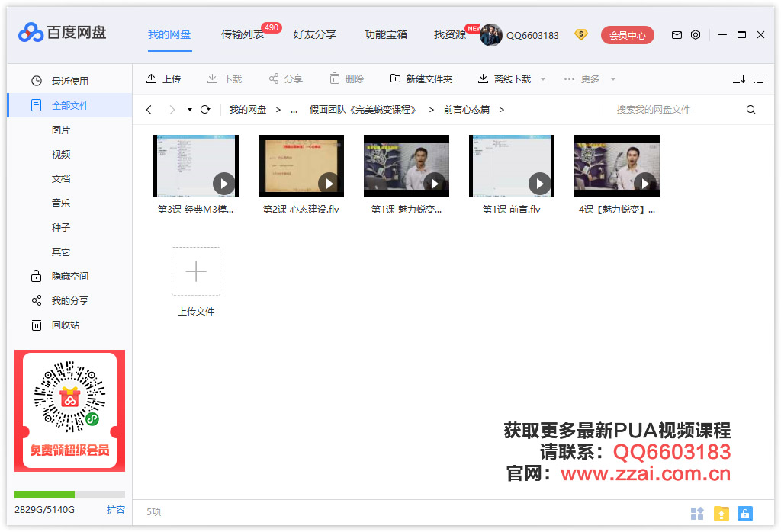Click offline download (离线下载)
Viewport: 781px width, 532px height.
point(504,79)
